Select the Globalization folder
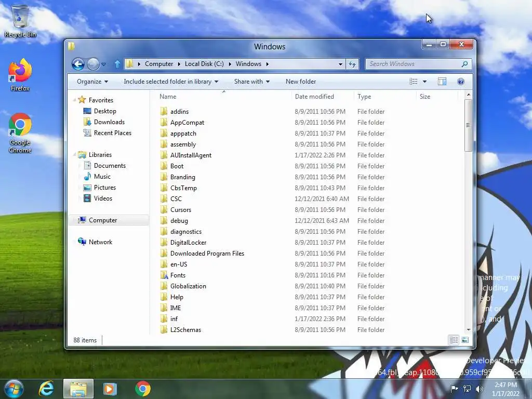This screenshot has width=532, height=399. pos(188,286)
